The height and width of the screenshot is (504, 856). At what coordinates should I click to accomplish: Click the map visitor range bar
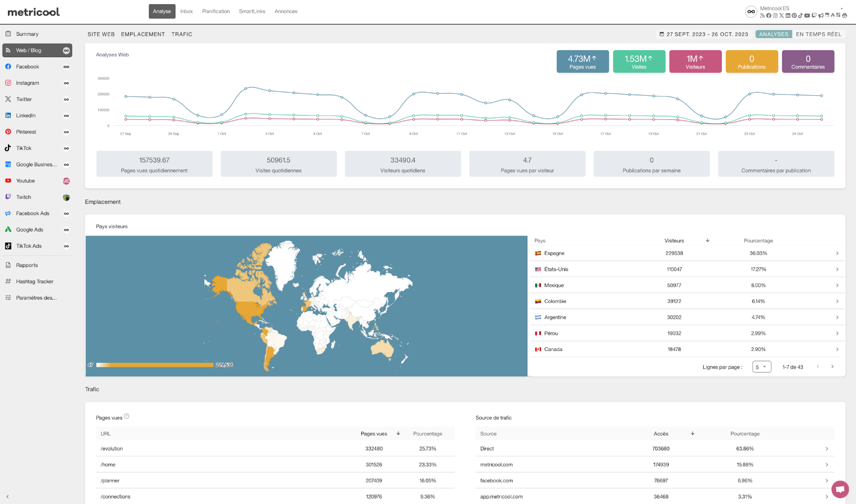(x=155, y=365)
